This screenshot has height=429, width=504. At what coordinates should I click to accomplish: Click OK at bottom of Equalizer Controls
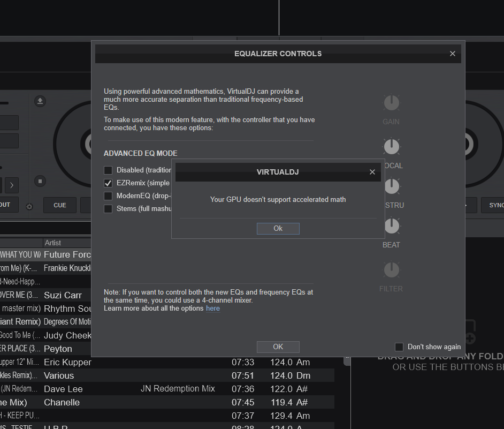coord(278,347)
